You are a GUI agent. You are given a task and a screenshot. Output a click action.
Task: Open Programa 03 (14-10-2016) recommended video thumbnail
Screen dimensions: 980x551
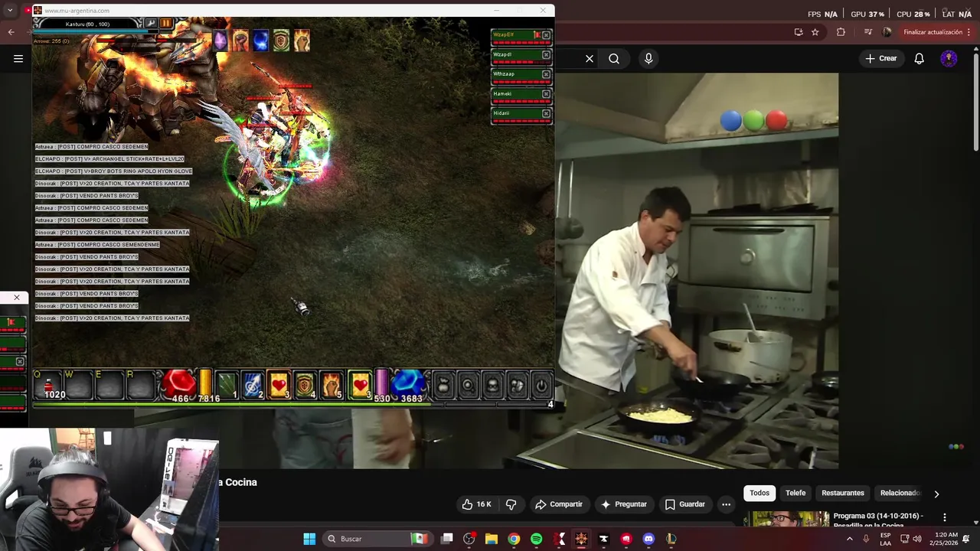pyautogui.click(x=788, y=520)
